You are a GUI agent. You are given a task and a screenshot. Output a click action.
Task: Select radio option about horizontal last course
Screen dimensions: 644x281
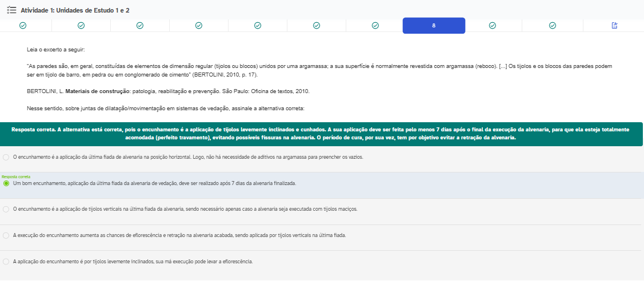(6, 157)
